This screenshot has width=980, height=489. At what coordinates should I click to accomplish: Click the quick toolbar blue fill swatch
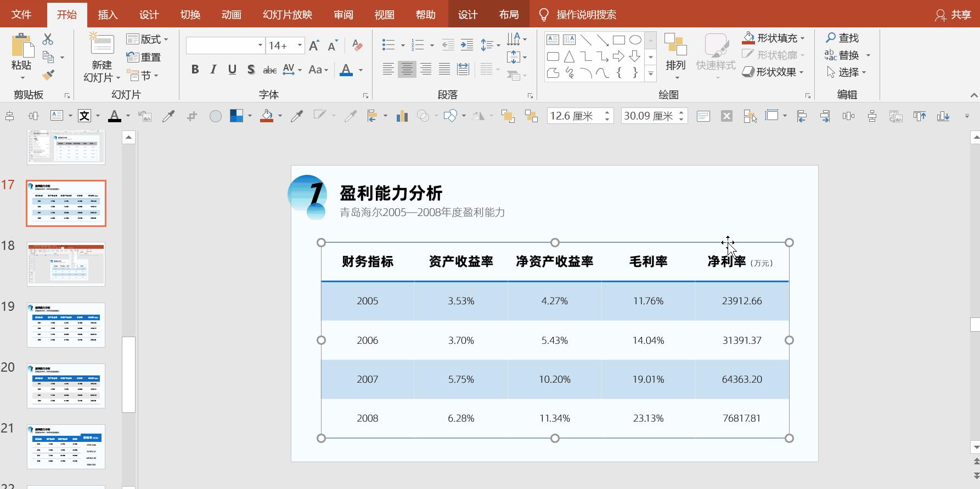click(236, 116)
